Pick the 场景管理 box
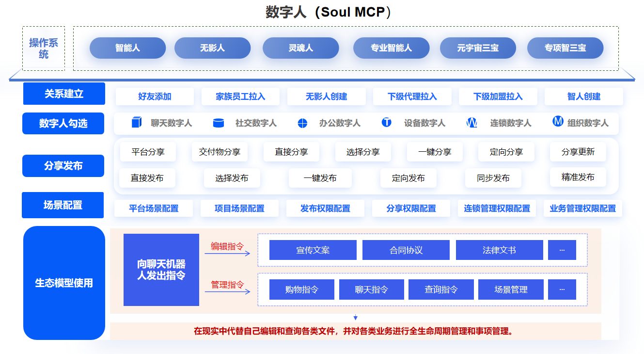Viewport: 644px width, 354px height. pos(511,290)
